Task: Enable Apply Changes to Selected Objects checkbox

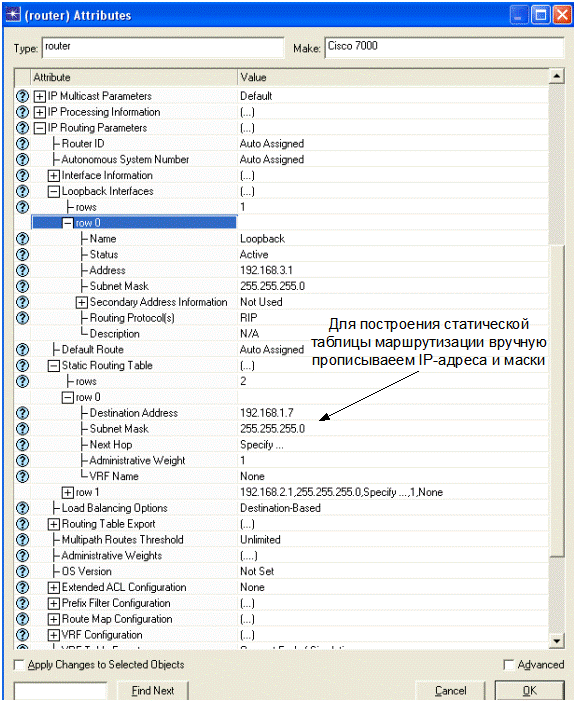Action: (x=19, y=665)
